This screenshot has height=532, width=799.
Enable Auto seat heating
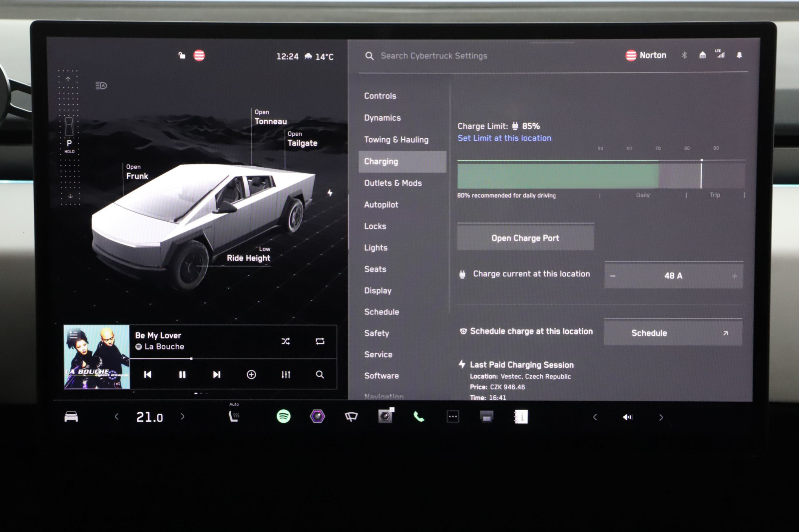233,415
